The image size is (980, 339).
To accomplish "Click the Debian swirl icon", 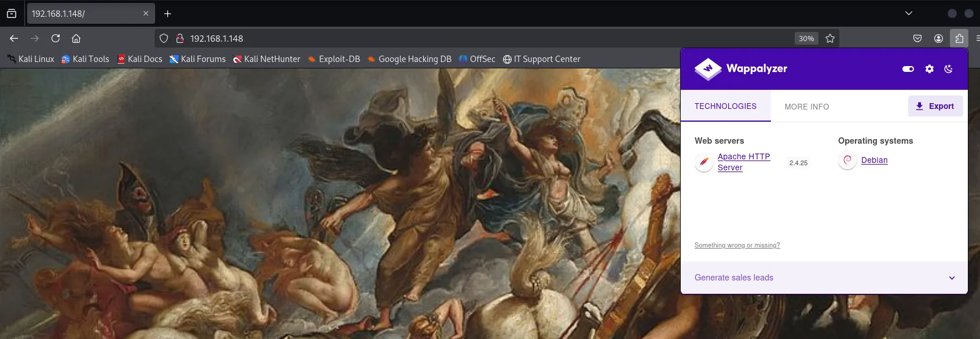I will (x=847, y=161).
